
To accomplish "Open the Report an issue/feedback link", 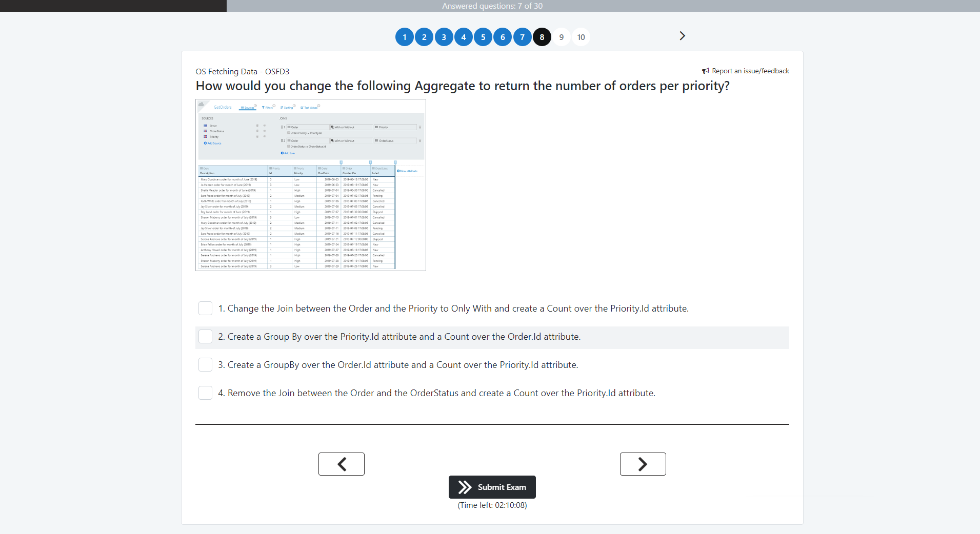I will tap(750, 71).
